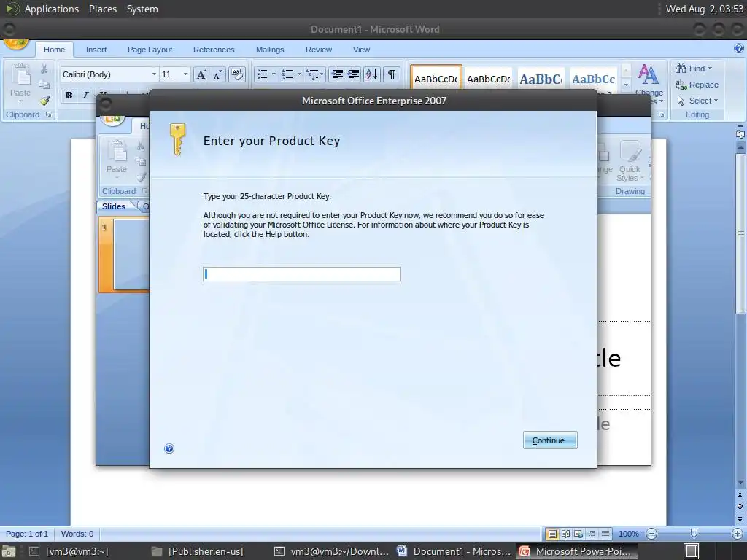Open the View tab in Word

click(x=361, y=50)
